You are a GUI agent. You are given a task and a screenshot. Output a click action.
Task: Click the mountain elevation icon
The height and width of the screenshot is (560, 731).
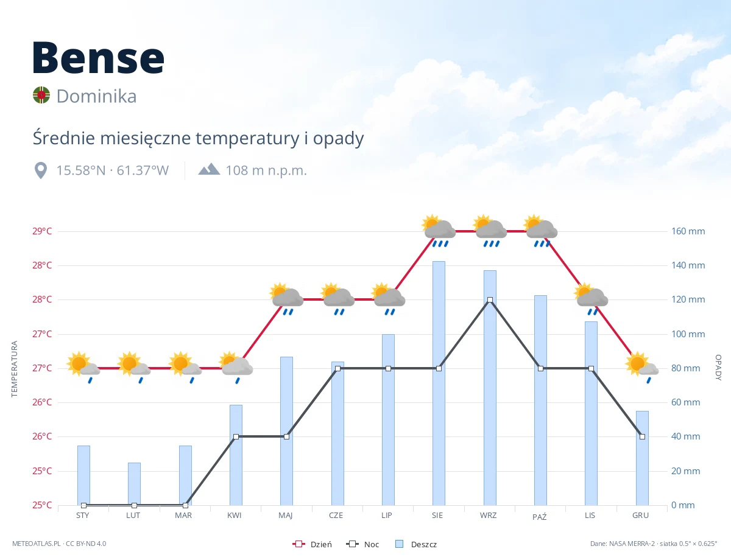[209, 169]
